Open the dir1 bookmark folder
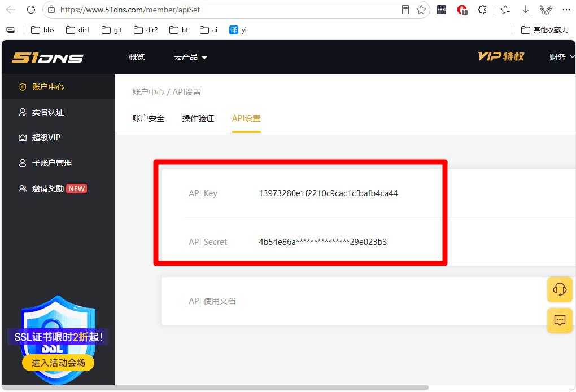The height and width of the screenshot is (392, 576). (x=78, y=30)
